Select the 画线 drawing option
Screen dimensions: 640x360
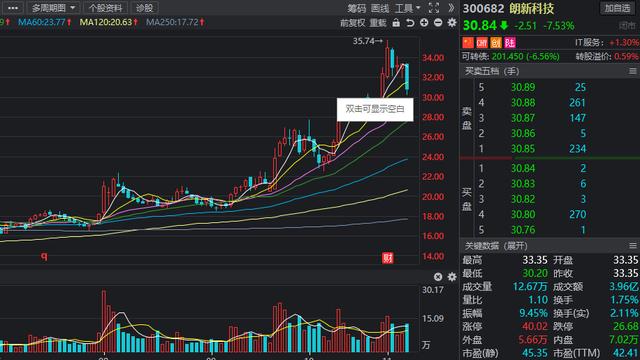pos(380,8)
